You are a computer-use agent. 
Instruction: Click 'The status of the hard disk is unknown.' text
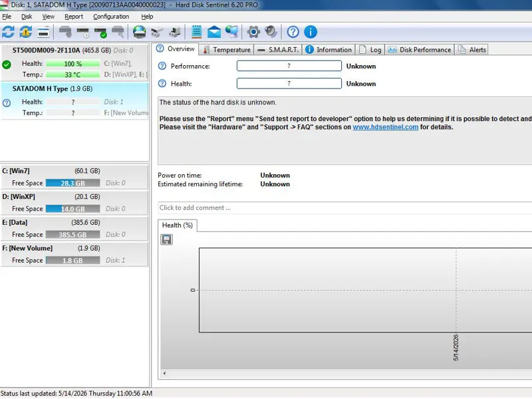coord(218,102)
